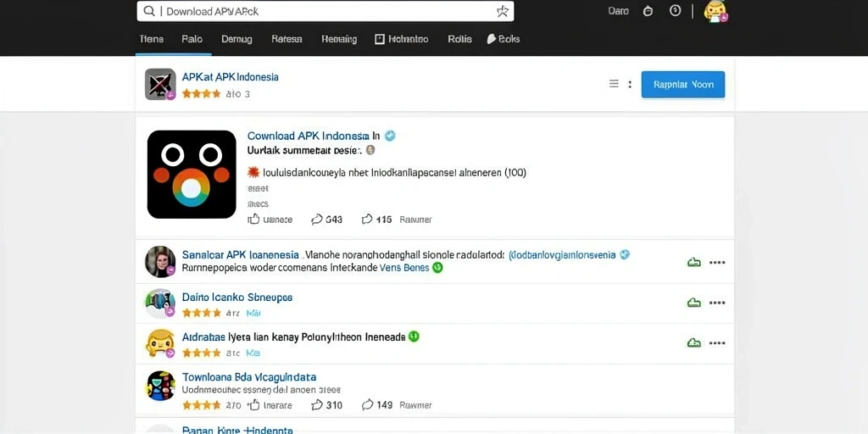Click the search magnifier icon
868x434 pixels.
coord(148,11)
